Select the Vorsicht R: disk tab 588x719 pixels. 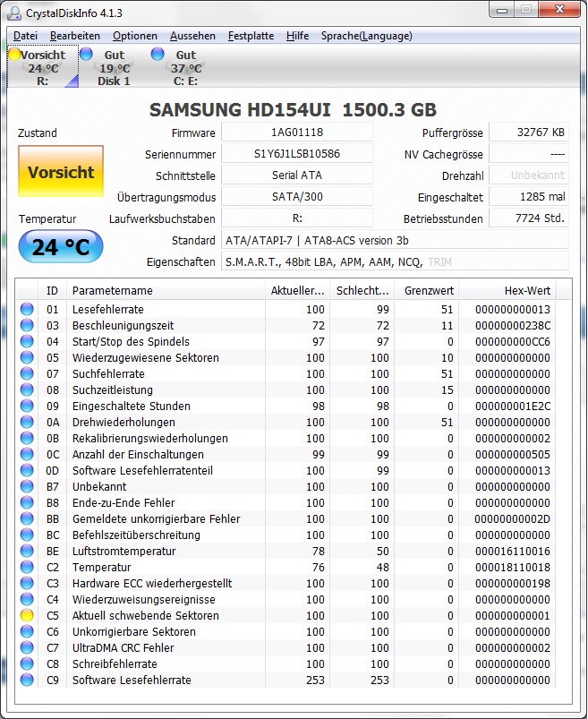tap(43, 67)
